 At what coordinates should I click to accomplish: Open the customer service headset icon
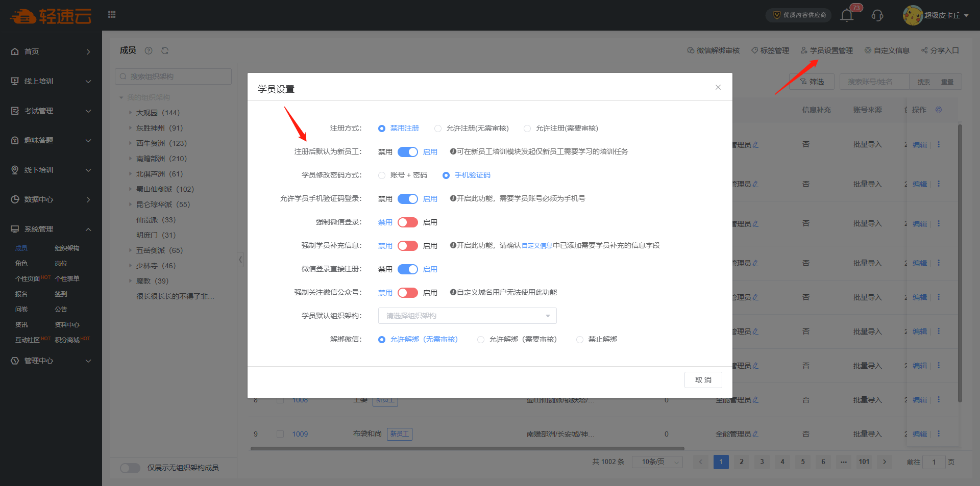(x=877, y=15)
